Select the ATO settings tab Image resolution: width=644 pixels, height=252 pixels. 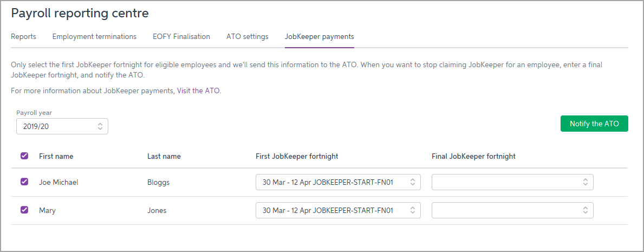248,37
